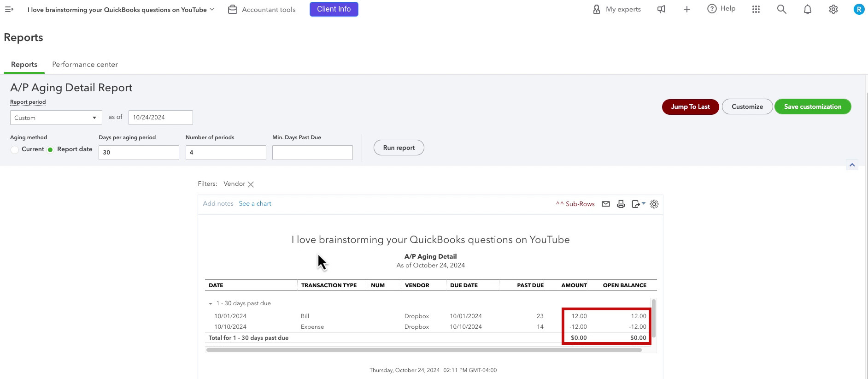
Task: Click the AMOUNT column header
Action: click(574, 285)
